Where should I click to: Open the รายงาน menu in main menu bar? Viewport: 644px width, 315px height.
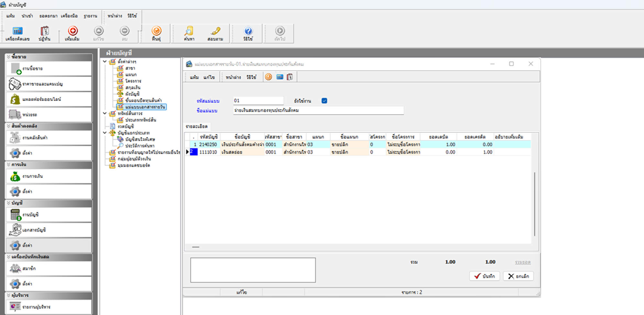90,16
